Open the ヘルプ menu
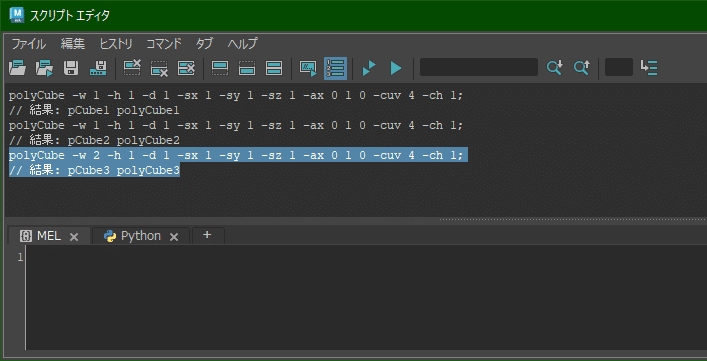707x361 pixels. (242, 44)
